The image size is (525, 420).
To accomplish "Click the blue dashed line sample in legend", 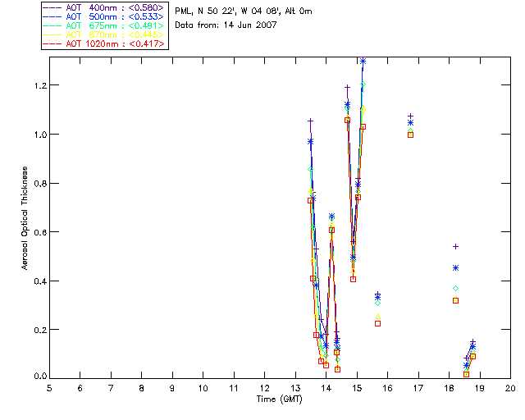I will click(52, 16).
